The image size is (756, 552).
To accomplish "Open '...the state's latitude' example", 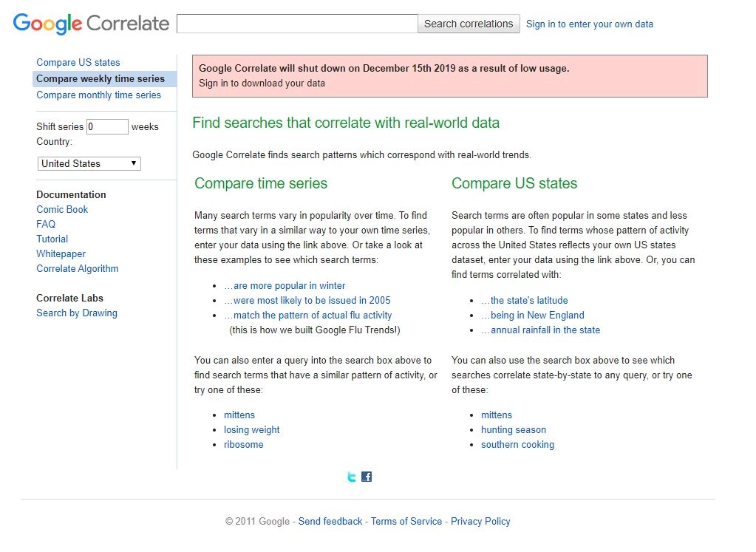I will pos(524,300).
